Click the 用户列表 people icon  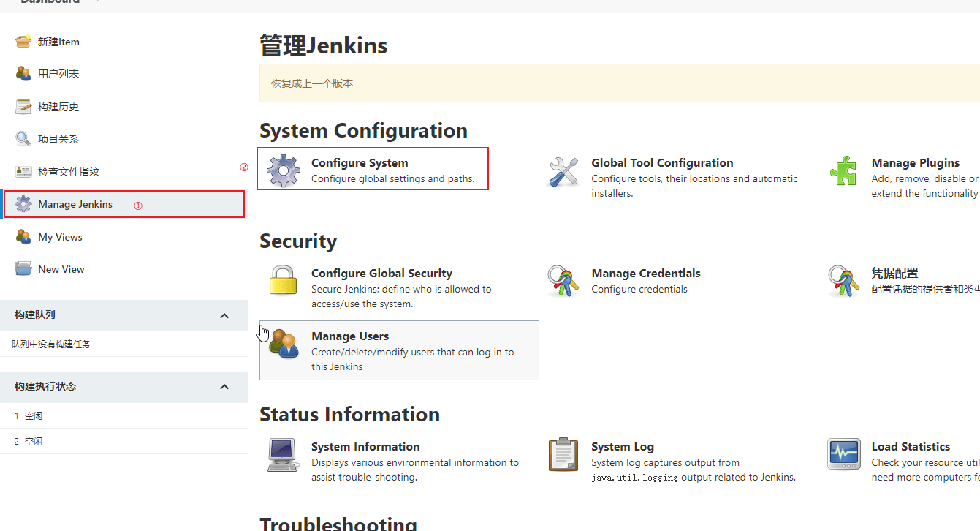coord(23,74)
